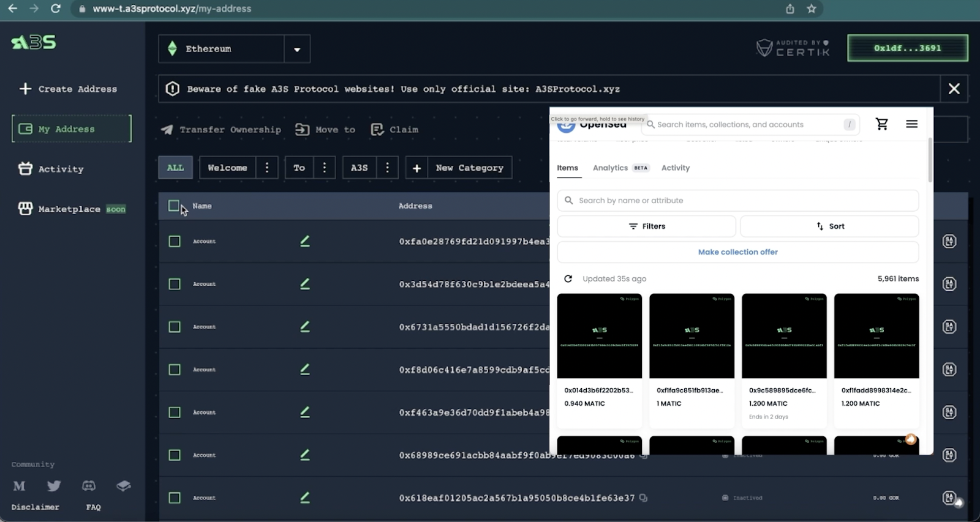Check the first Account row checkbox
980x522 pixels.
click(x=175, y=241)
